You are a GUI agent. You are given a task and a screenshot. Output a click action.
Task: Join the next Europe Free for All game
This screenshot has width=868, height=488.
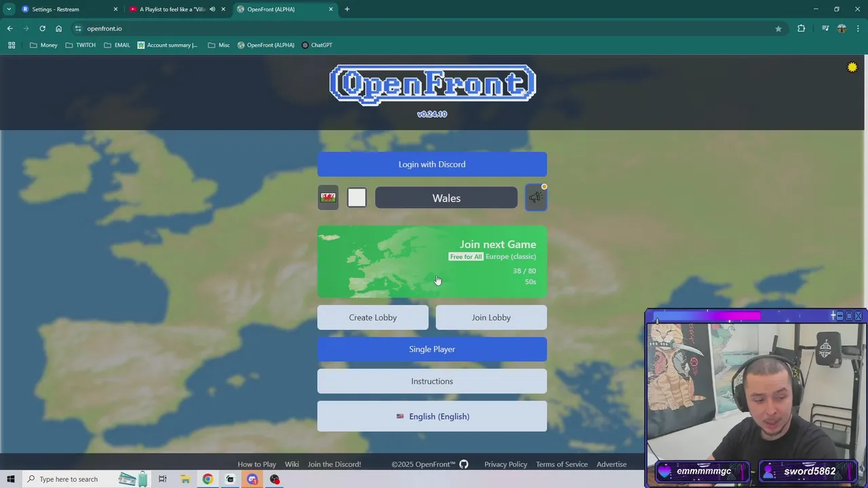point(432,262)
